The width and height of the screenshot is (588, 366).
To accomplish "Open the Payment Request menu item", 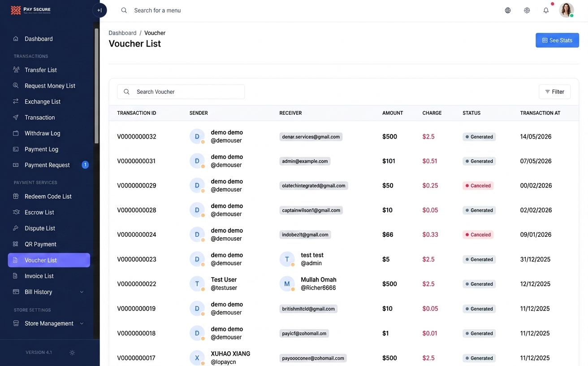I will tap(49, 165).
